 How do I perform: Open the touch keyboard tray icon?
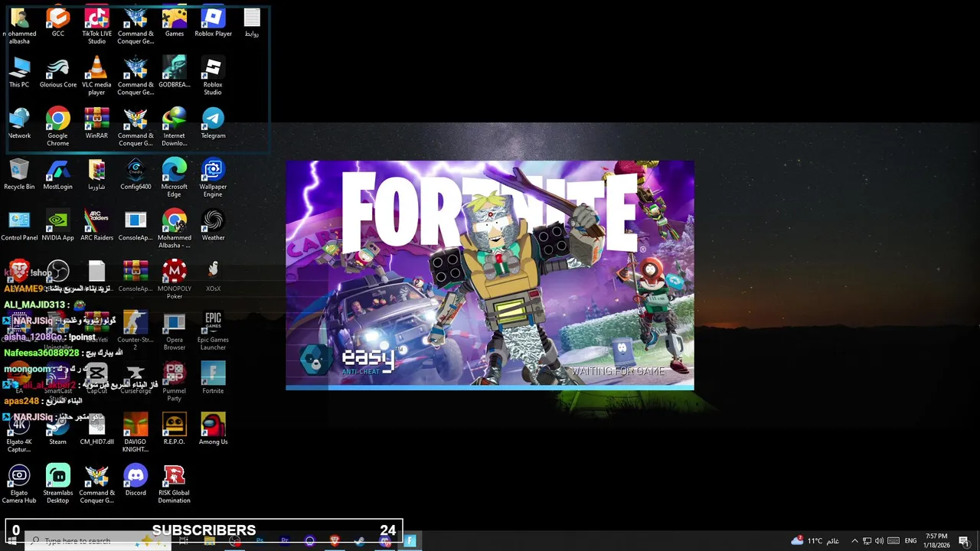coord(893,541)
